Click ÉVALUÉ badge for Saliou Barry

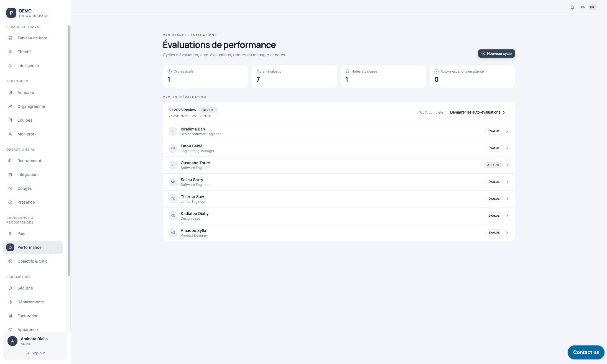(x=494, y=182)
